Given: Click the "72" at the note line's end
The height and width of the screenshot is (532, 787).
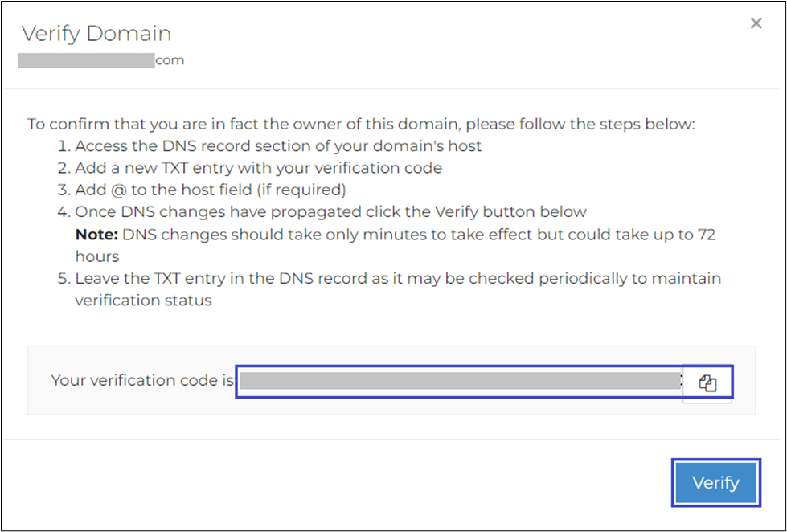Looking at the screenshot, I should click(705, 235).
